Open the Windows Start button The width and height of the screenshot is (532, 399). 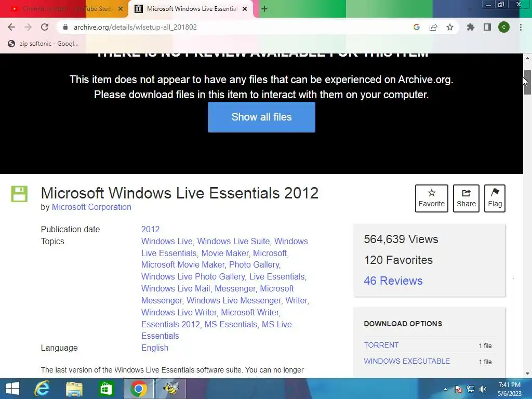pos(12,389)
